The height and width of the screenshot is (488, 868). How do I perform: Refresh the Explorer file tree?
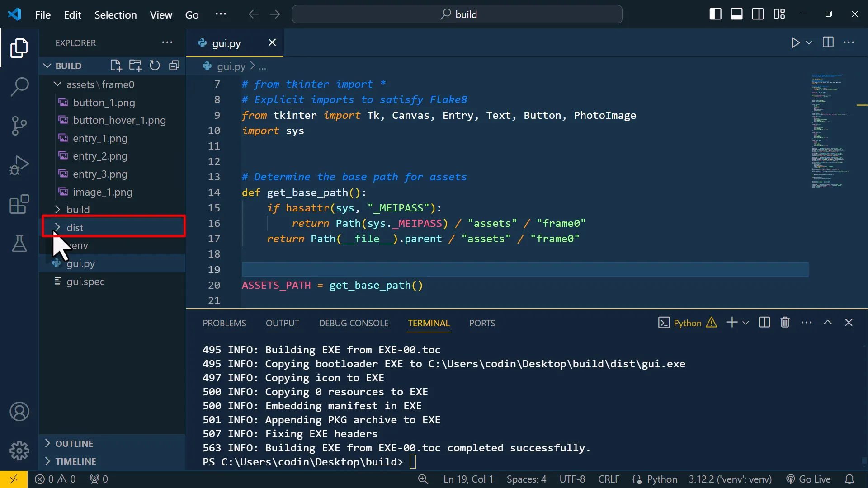[x=155, y=66]
